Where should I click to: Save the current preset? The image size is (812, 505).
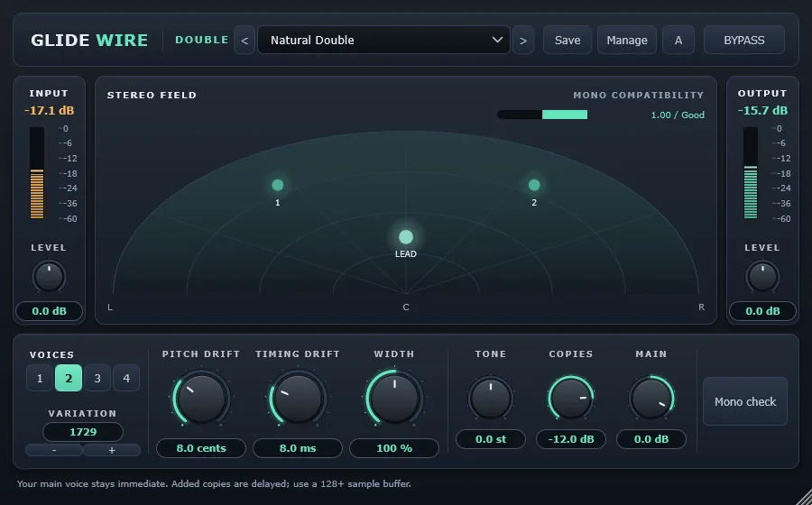pyautogui.click(x=567, y=41)
